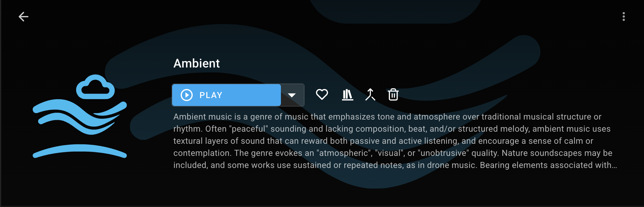Click the wavy lines in the artwork
The image size is (644, 207).
pos(79,117)
